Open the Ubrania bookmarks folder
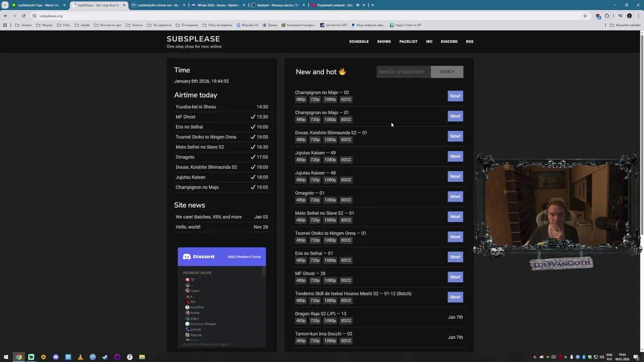 pyautogui.click(x=23, y=25)
